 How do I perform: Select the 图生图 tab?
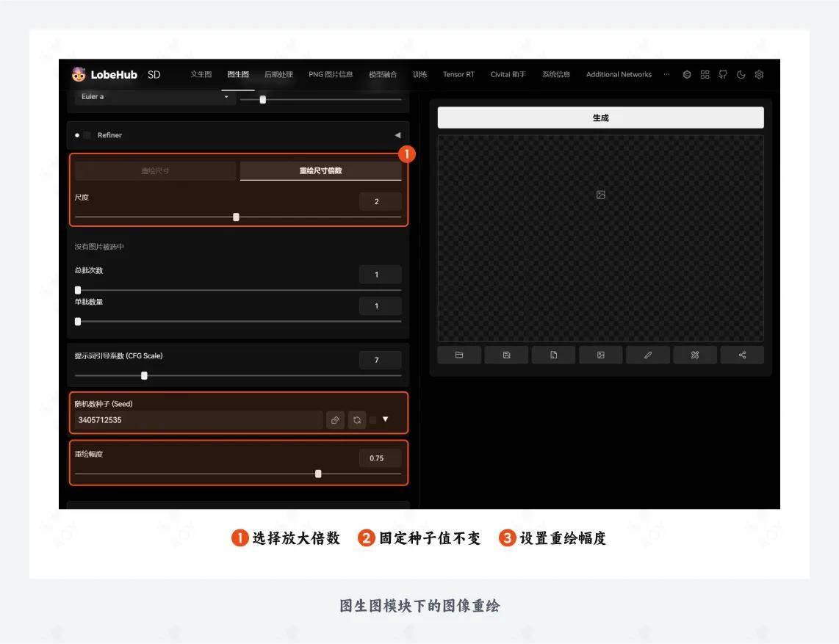(238, 74)
